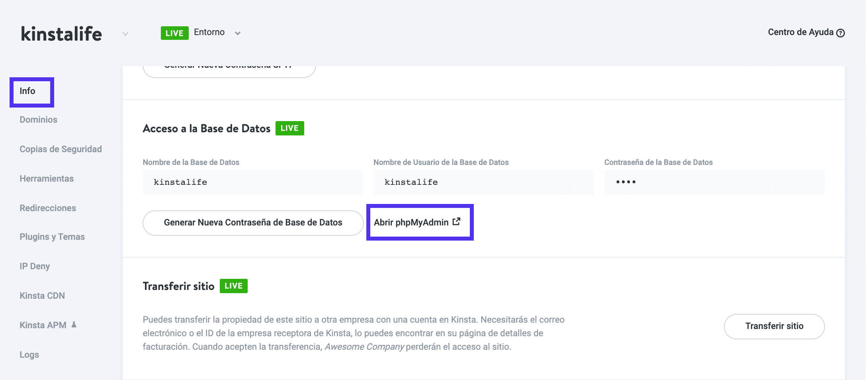This screenshot has height=380, width=868.
Task: Expand the kinstalife site selector chevron
Action: pyautogui.click(x=125, y=34)
